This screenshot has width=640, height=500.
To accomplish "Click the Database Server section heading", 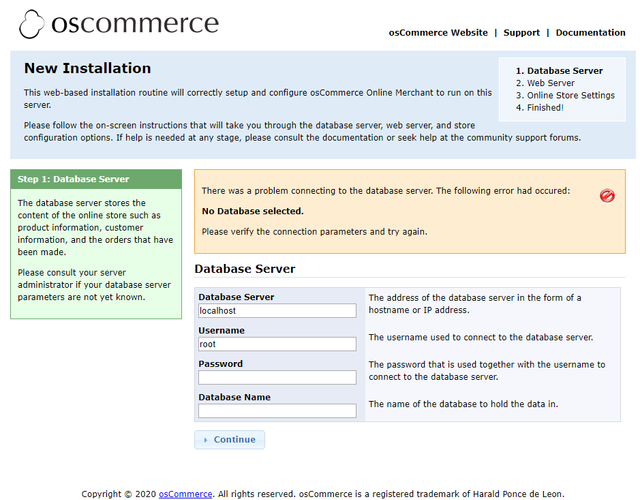I will pos(244,269).
